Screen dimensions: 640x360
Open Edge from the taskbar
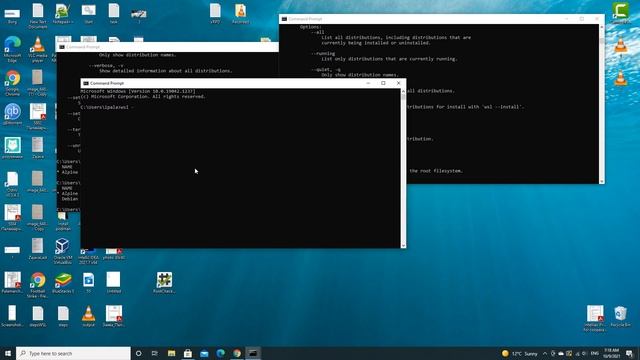coord(220,353)
